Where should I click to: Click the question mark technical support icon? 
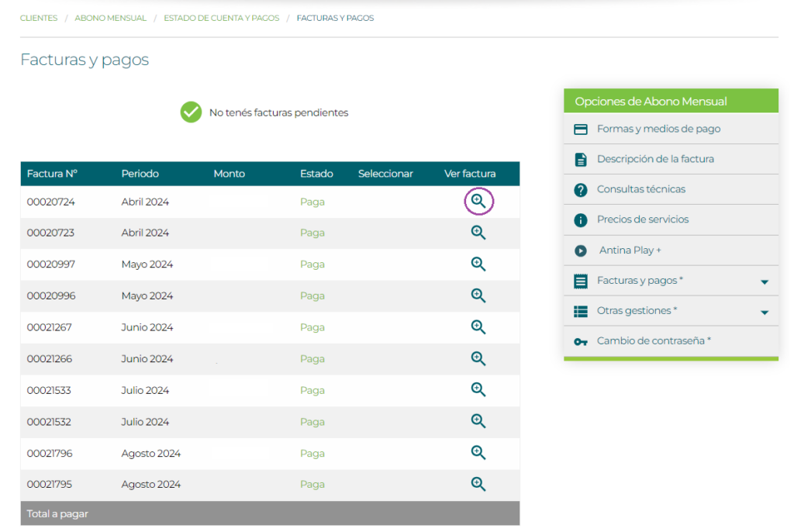point(580,190)
